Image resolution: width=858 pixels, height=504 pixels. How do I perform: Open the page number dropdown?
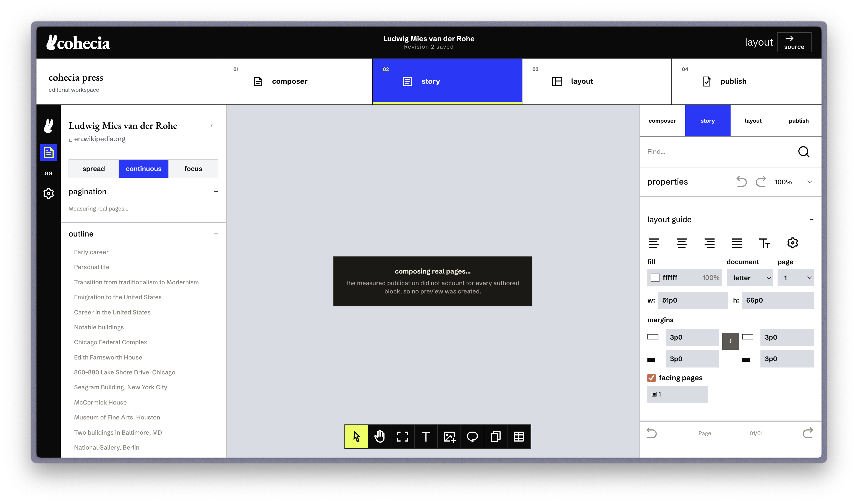coord(795,278)
